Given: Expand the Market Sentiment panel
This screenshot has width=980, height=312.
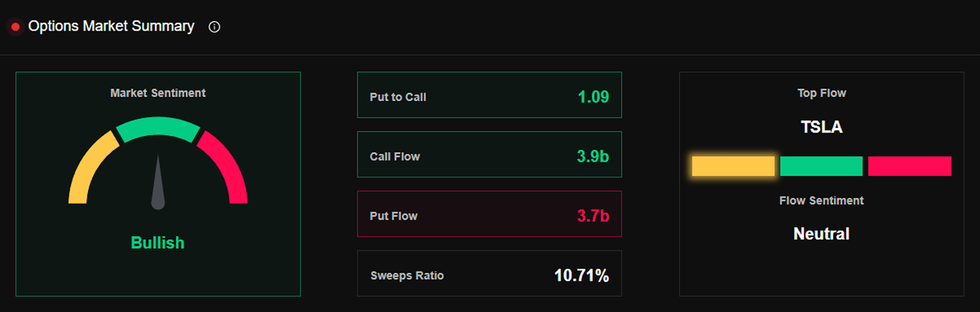Looking at the screenshot, I should [158, 93].
